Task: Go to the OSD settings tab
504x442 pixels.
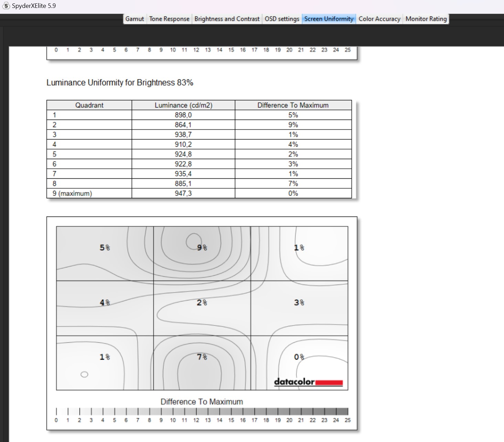Action: (282, 19)
